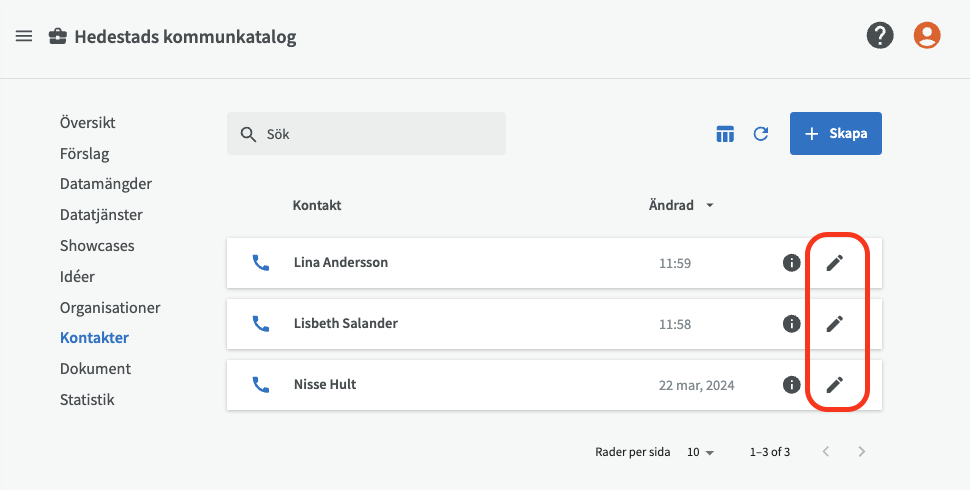Go to the next page of contacts
The width and height of the screenshot is (970, 490).
[x=862, y=452]
